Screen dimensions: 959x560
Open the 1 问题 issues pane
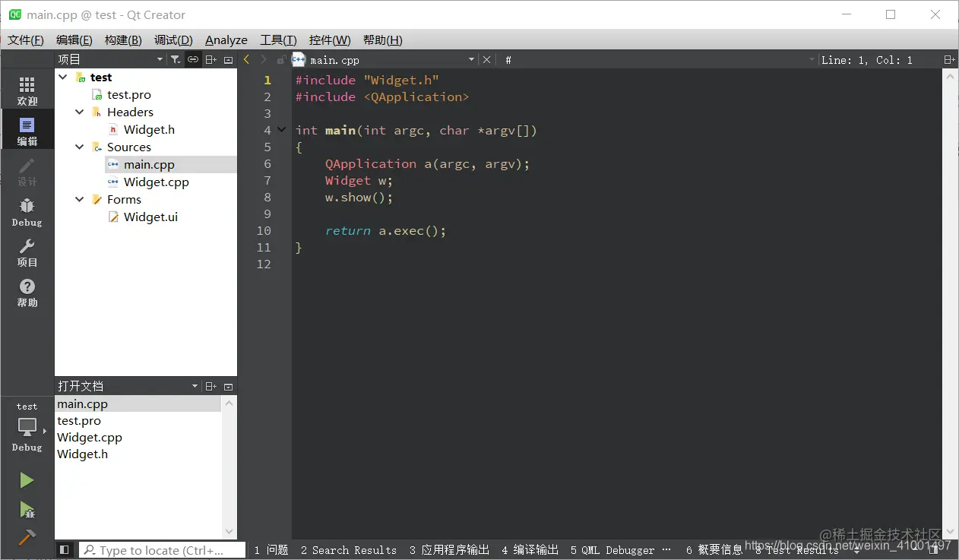coord(271,550)
